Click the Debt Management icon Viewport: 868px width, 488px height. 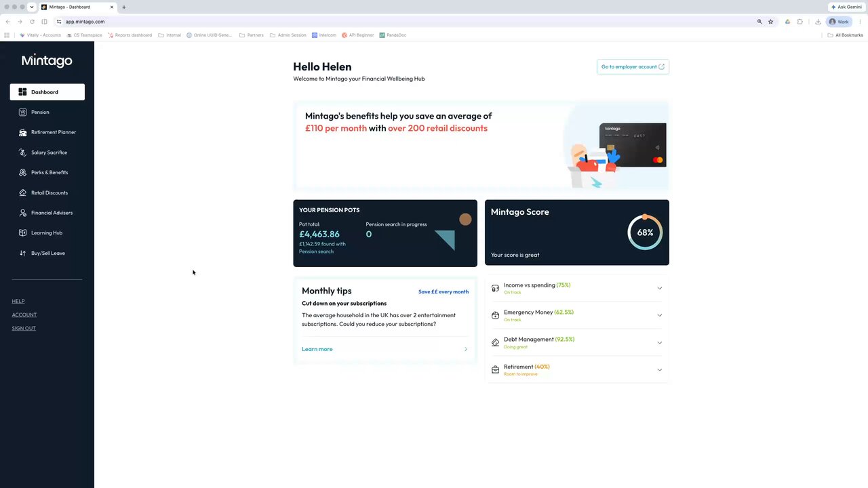(x=495, y=342)
